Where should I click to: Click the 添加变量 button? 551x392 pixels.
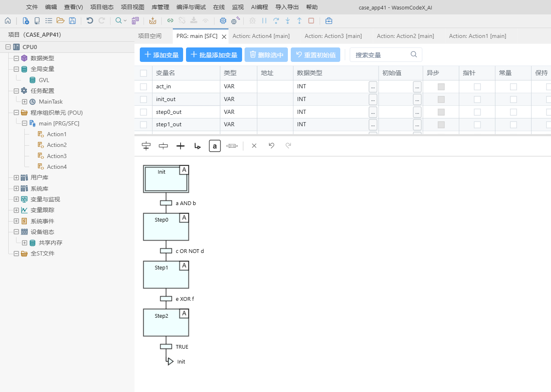click(162, 55)
